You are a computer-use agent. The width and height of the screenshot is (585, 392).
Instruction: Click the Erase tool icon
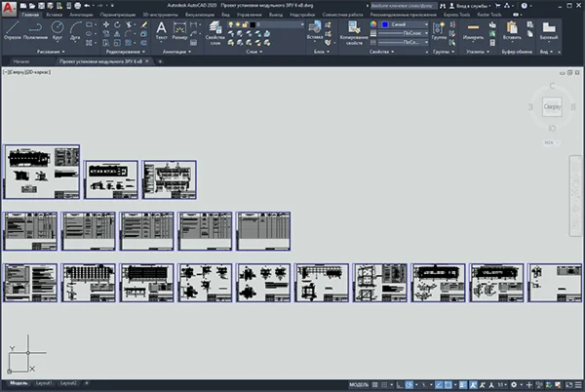[x=143, y=24]
